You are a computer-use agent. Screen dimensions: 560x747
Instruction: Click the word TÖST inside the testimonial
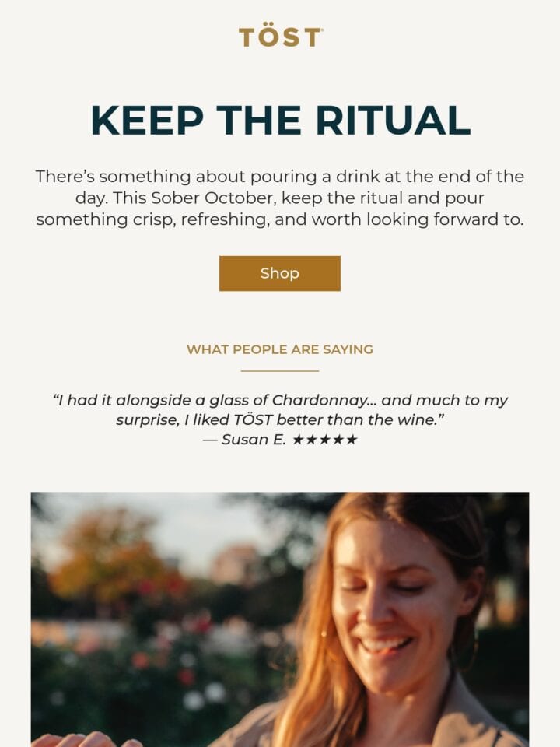254,419
